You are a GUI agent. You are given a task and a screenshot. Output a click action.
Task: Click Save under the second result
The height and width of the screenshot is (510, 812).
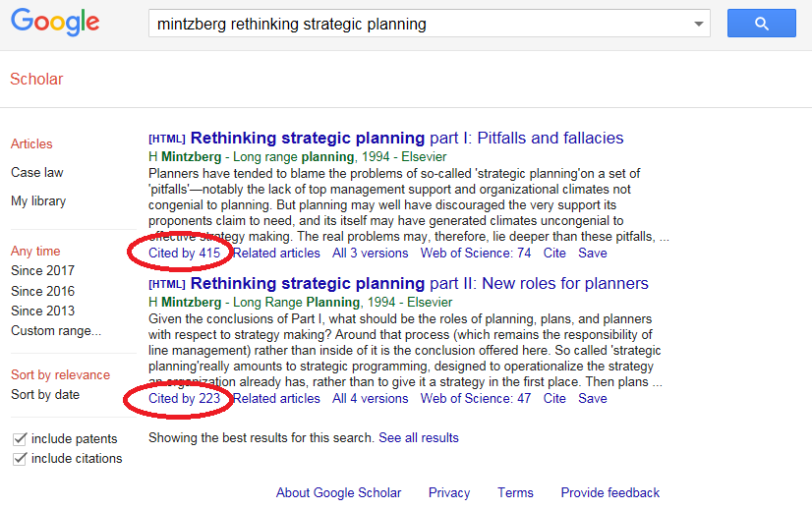click(x=593, y=399)
